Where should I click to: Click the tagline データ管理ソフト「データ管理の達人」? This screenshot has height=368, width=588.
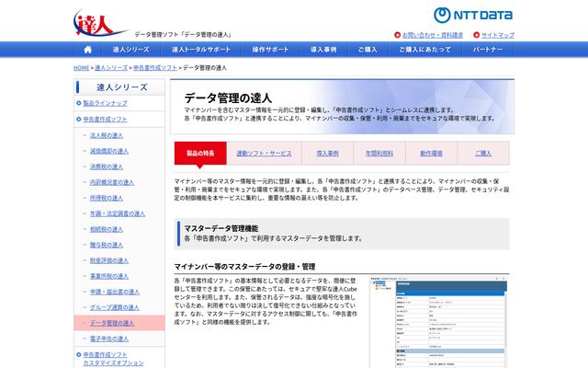coord(184,35)
